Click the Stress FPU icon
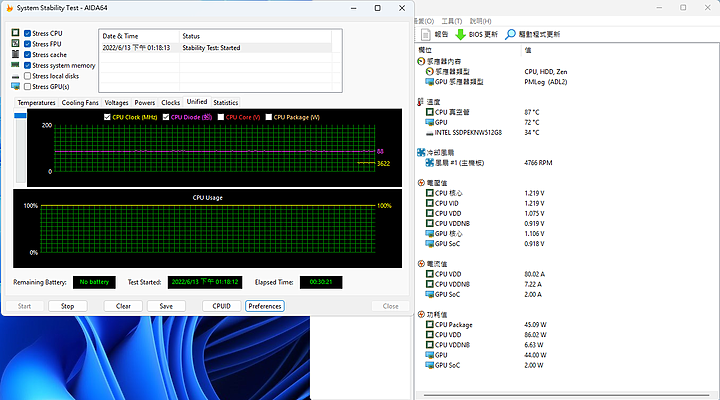This screenshot has width=720, height=400. pos(16,43)
